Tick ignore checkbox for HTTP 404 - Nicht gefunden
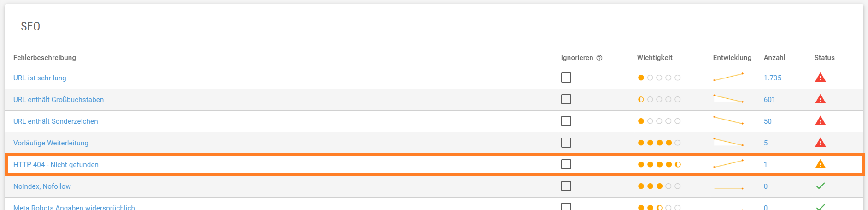Viewport: 868px width, 210px height. click(x=566, y=164)
